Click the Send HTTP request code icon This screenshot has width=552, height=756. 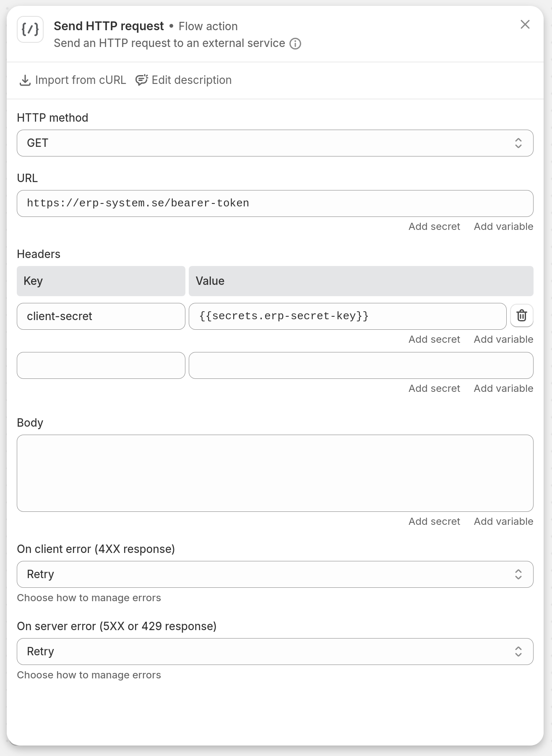point(30,29)
